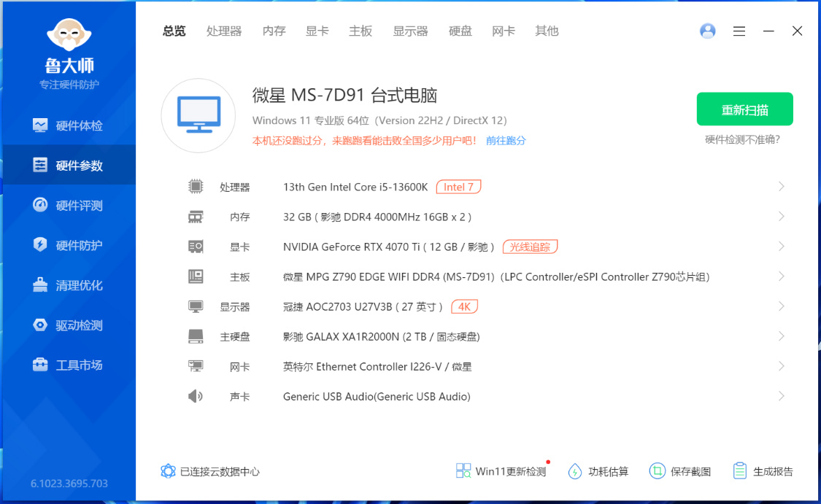This screenshot has height=504, width=821.
Task: Open the hamburger main menu
Action: 739,31
